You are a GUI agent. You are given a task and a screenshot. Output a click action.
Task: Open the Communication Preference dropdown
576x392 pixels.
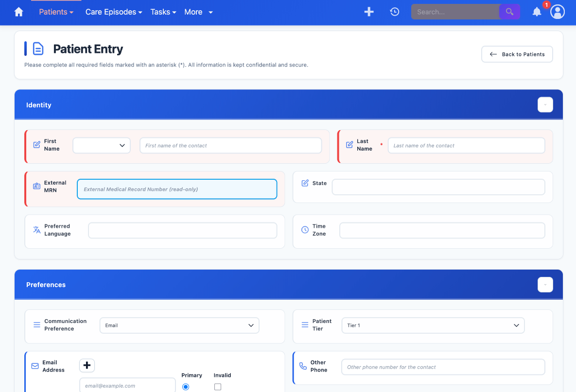pos(179,325)
